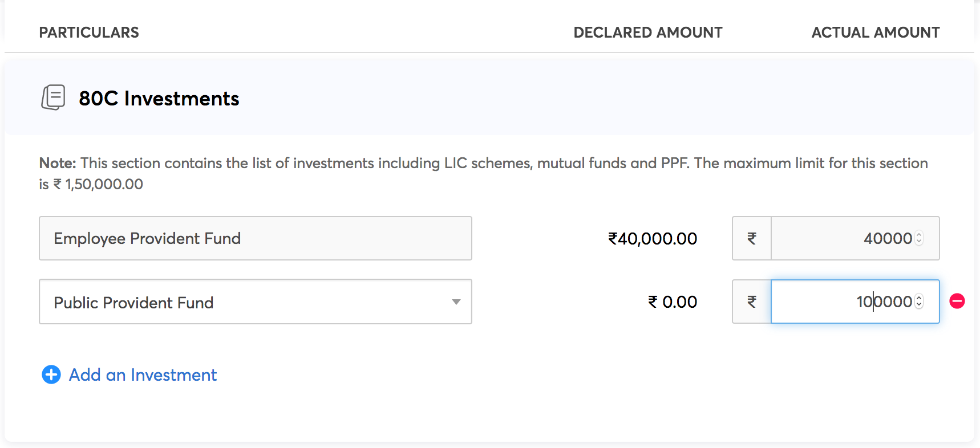Click the blue plus icon

(x=51, y=374)
